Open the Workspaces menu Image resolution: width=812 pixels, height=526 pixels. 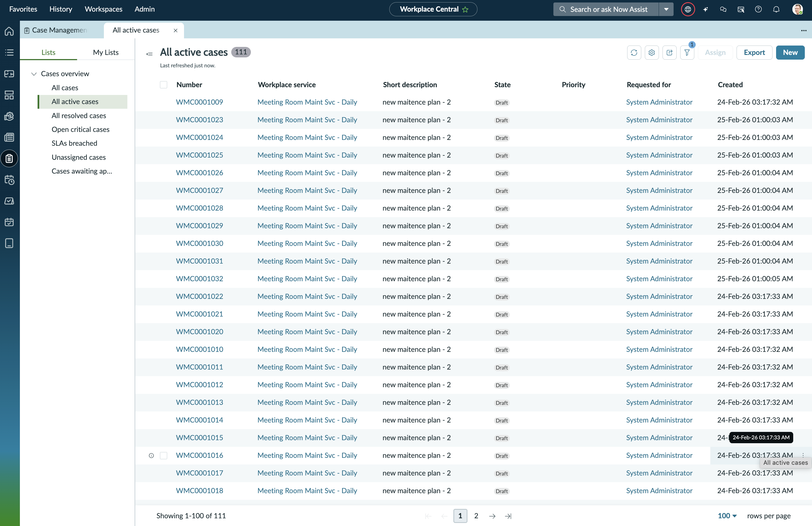tap(103, 9)
